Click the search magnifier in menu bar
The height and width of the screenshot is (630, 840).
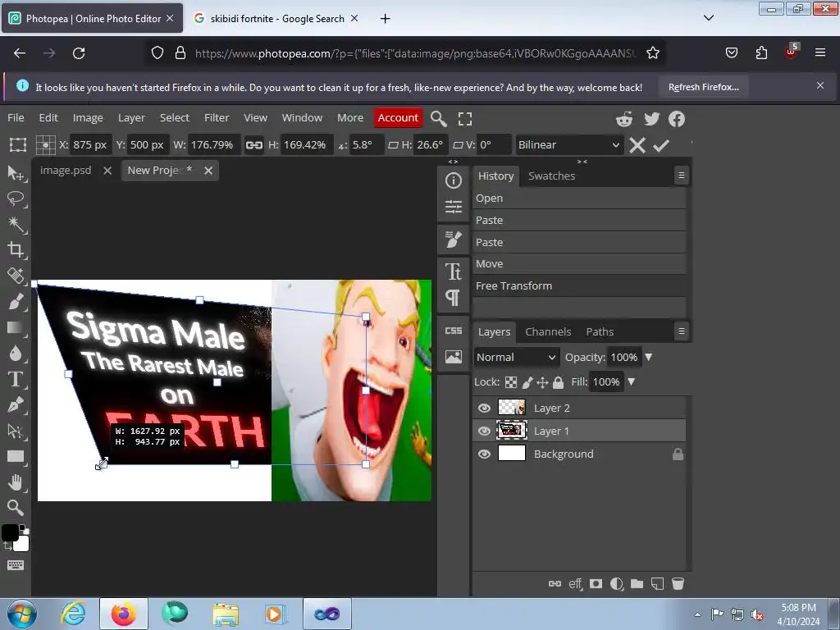tap(438, 118)
